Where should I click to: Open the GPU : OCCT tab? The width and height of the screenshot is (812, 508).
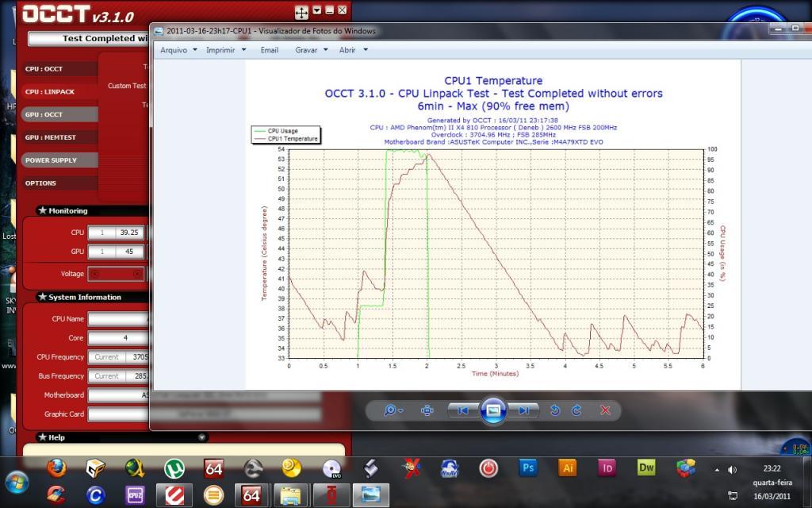[x=59, y=114]
